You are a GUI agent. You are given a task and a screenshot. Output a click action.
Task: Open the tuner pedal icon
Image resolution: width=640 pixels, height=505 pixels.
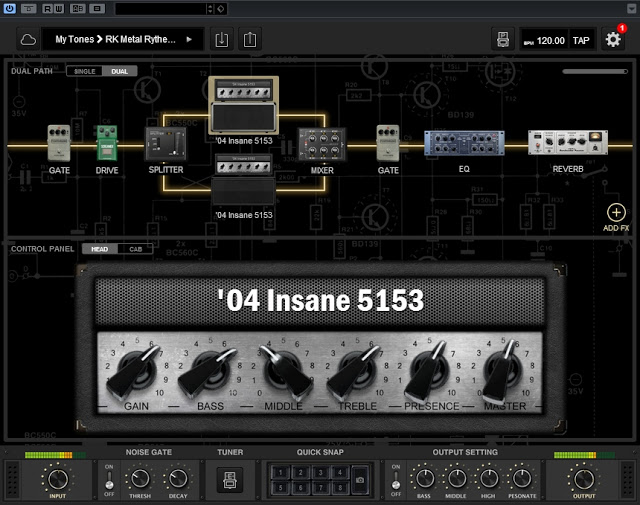tap(230, 478)
